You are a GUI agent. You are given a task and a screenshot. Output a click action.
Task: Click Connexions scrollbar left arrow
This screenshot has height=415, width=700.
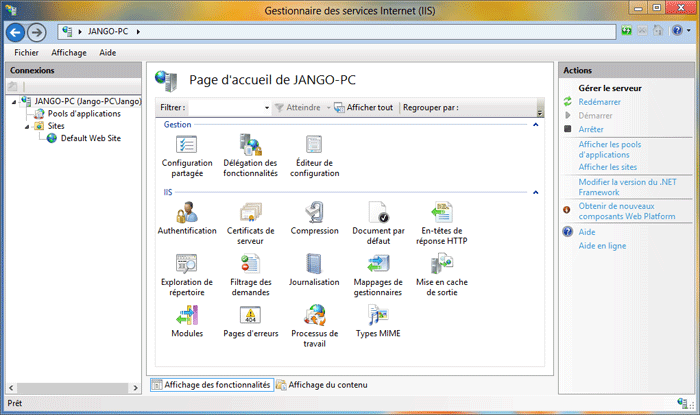(11, 388)
